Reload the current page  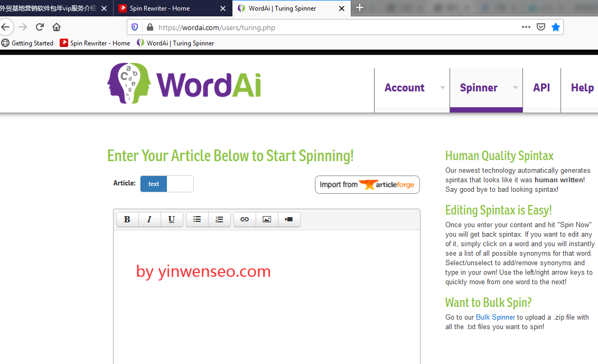[x=40, y=27]
